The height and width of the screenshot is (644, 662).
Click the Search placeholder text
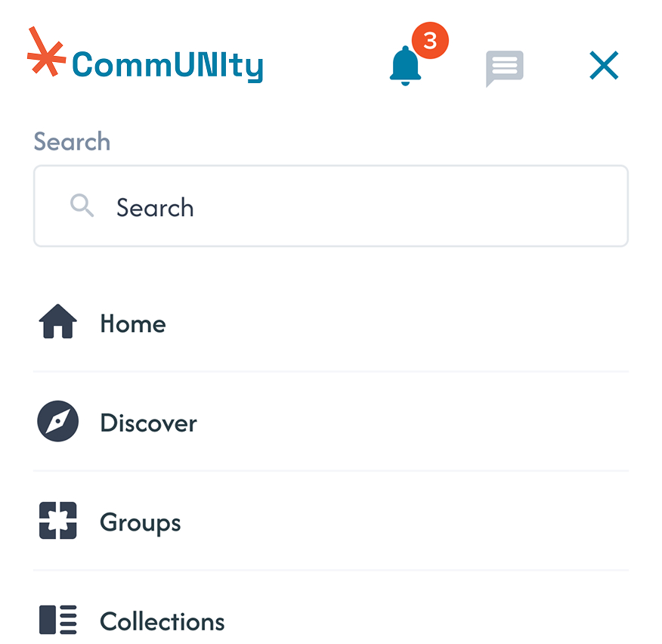[x=154, y=207]
